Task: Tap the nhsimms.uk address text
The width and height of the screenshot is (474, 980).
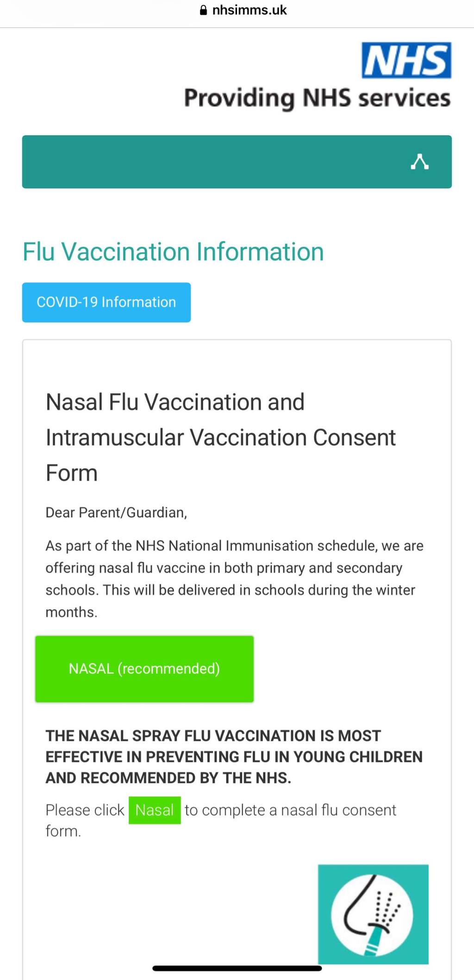Action: (249, 10)
